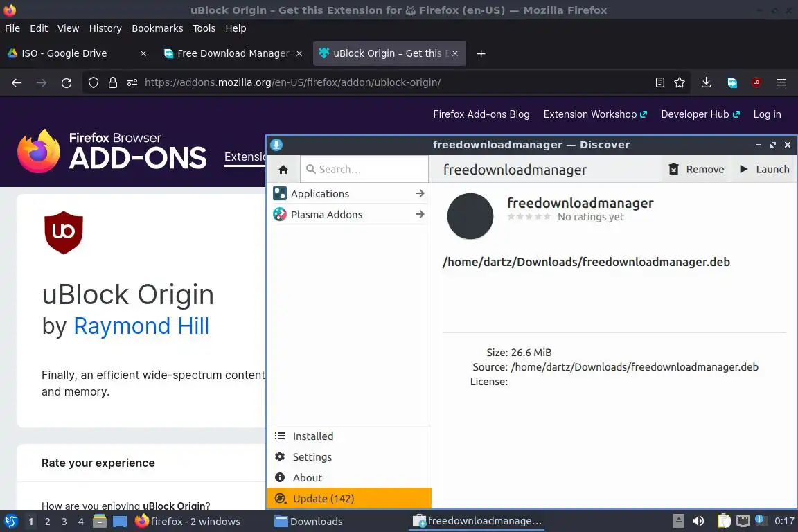798x532 pixels.
Task: Launch freedownloadmanager from Discover
Action: point(765,170)
